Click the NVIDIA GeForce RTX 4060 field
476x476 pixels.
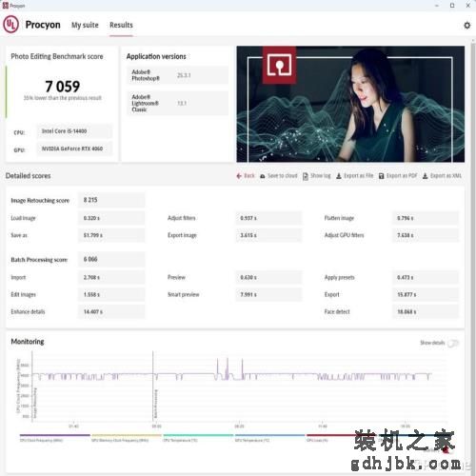[74, 149]
